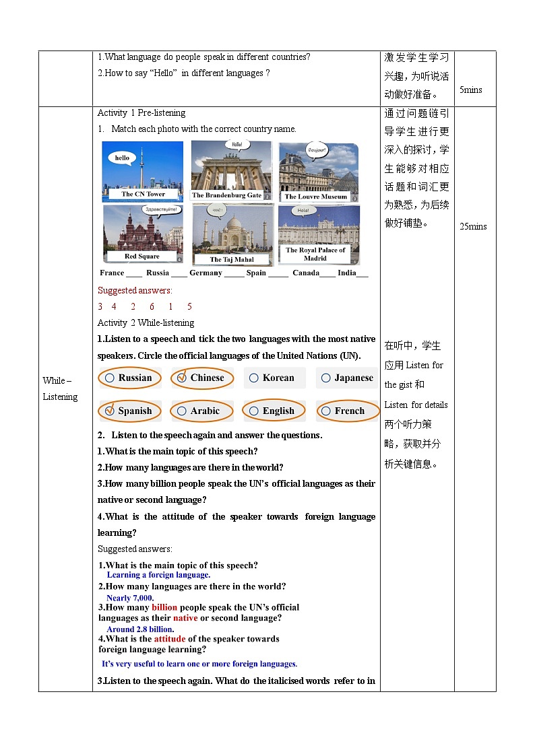Image resolution: width=535 pixels, height=756 pixels.
Task: Click the red word 'attitude'
Action: pos(170,639)
